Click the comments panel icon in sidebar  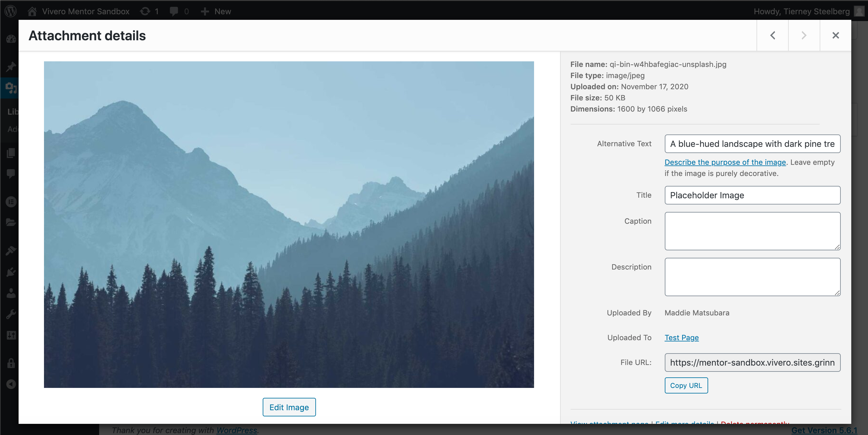(x=10, y=177)
